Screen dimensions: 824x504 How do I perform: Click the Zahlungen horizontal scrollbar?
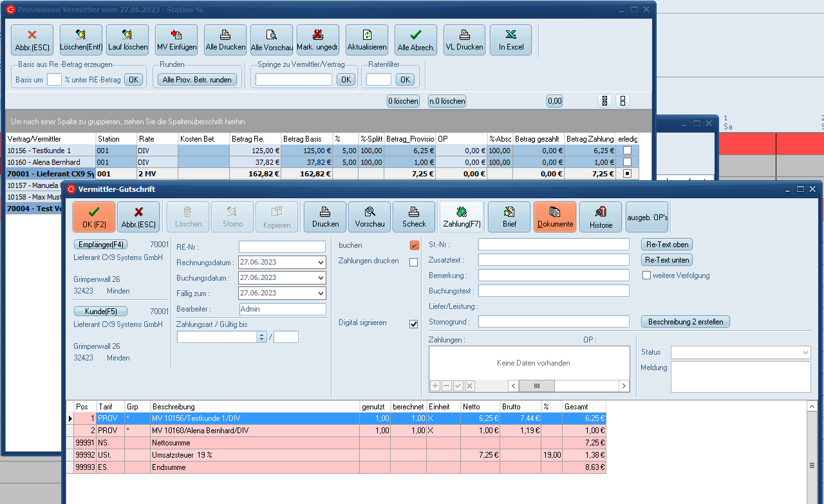(x=568, y=386)
